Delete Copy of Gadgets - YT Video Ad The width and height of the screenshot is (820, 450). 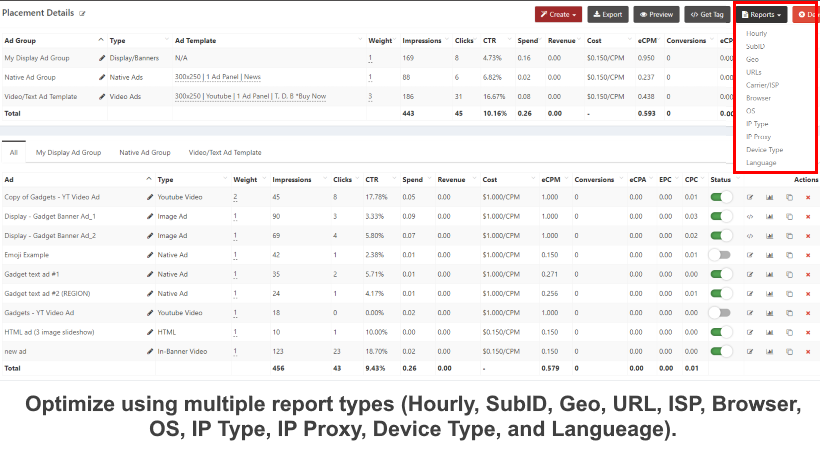pyautogui.click(x=808, y=197)
